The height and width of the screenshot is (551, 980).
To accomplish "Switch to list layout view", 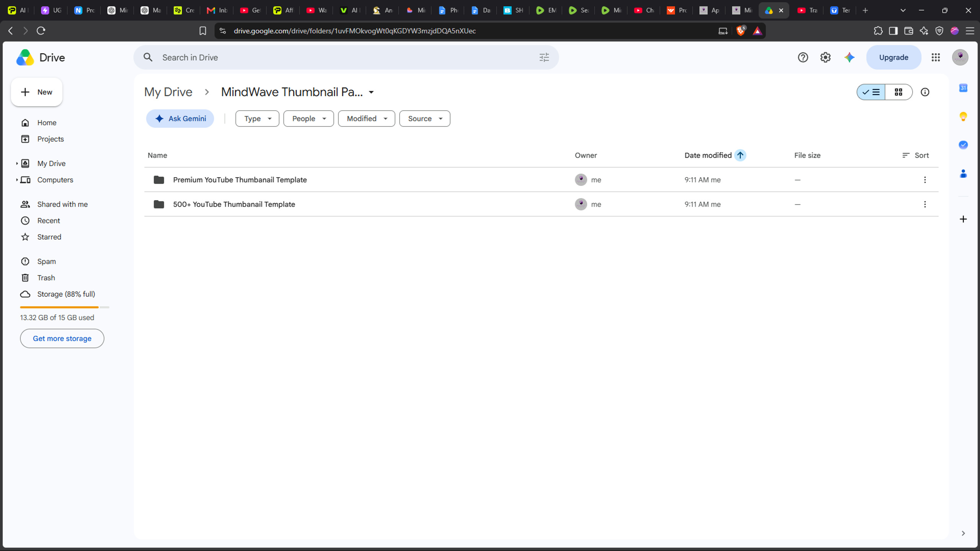I will click(x=871, y=92).
